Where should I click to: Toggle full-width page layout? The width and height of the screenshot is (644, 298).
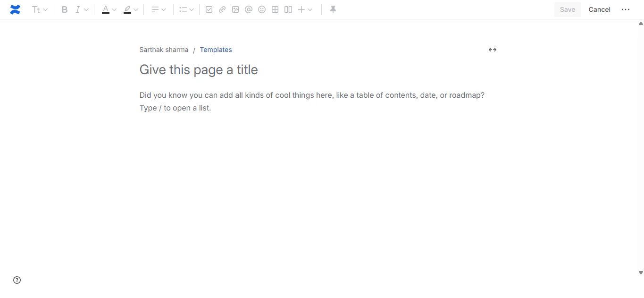tap(492, 50)
